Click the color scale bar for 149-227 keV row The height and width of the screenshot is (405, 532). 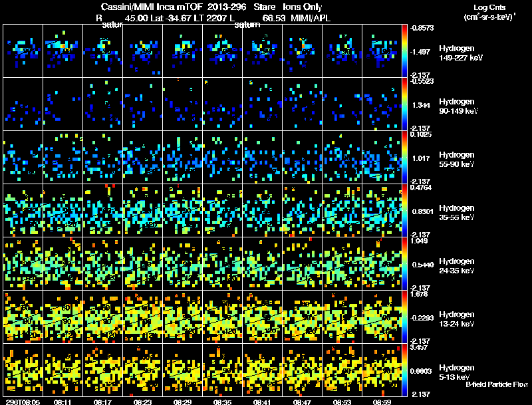pyautogui.click(x=404, y=51)
